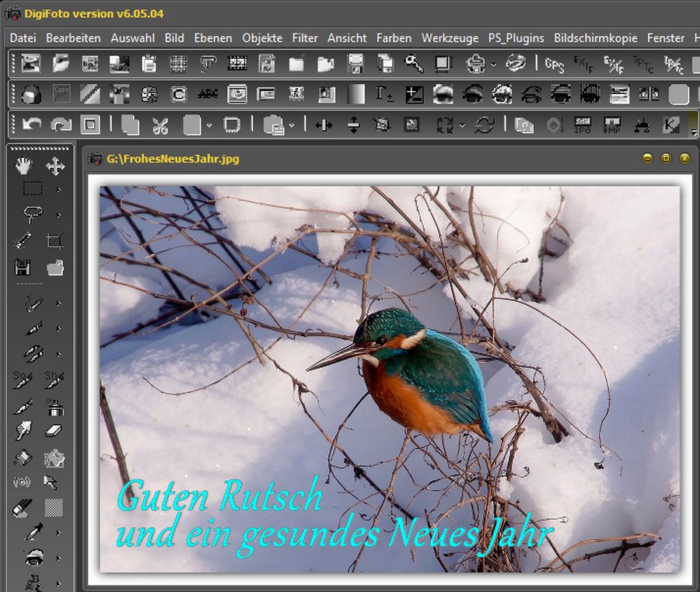Viewport: 700px width, 592px height.
Task: Open the Filter menu
Action: pos(305,37)
